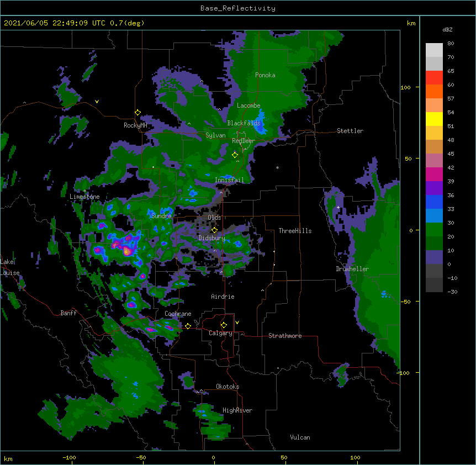Click the Sundre label

point(161,216)
